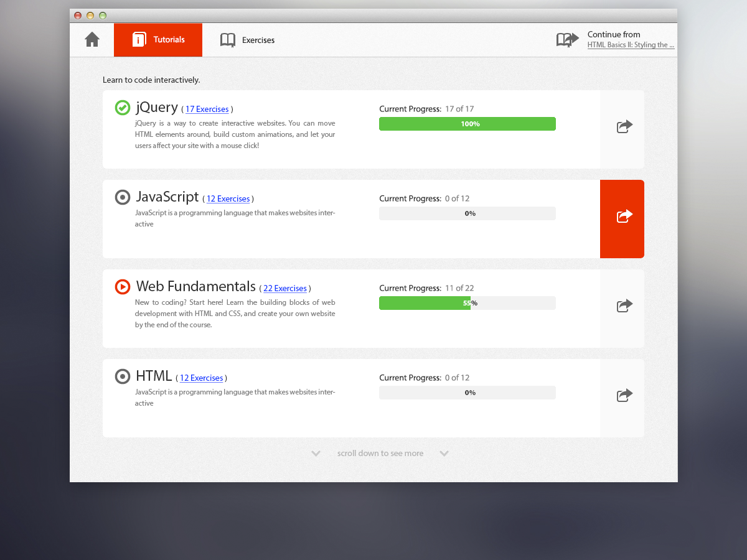Click left scroll-down chevron

coord(316,454)
